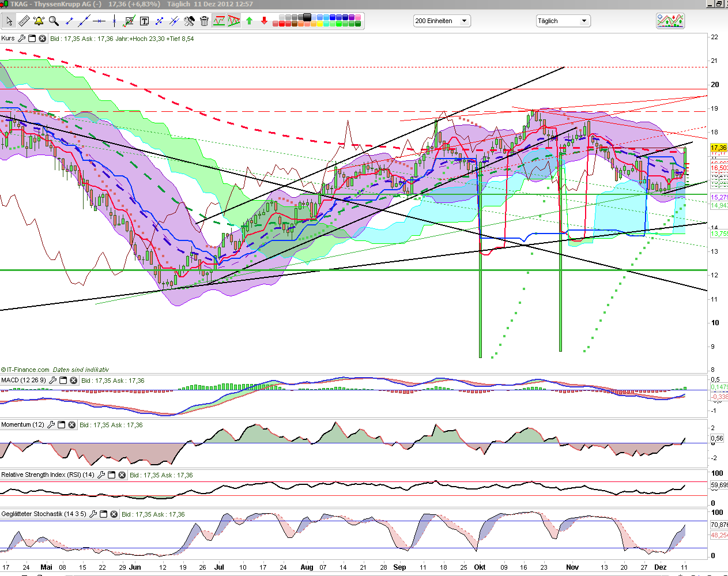Open the alarm bell alert tool
The image size is (728, 576).
pyautogui.click(x=39, y=21)
